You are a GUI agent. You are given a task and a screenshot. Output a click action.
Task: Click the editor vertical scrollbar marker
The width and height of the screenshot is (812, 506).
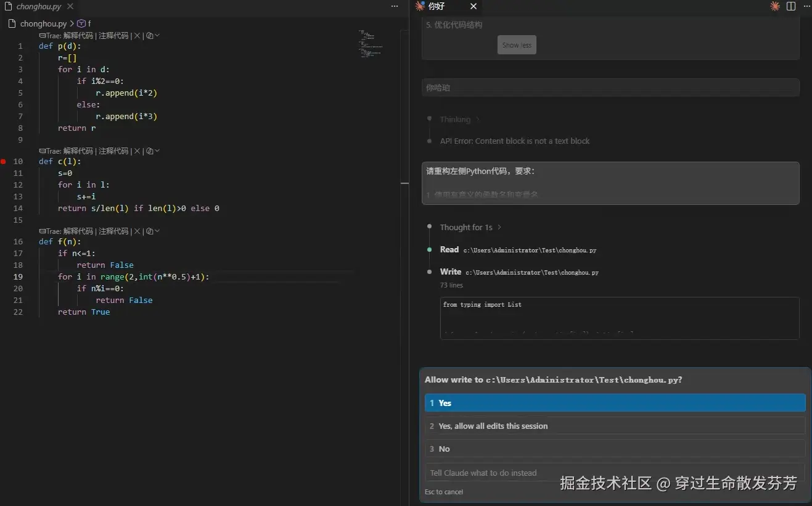click(x=404, y=183)
